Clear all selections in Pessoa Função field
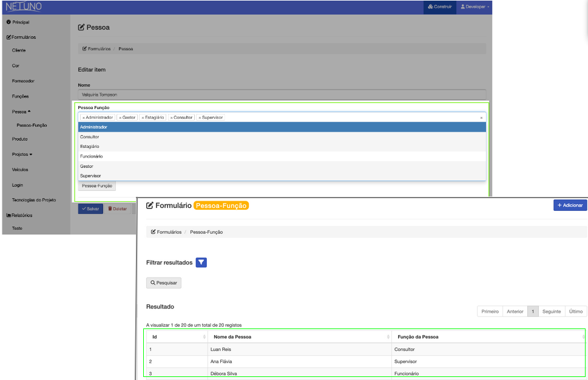The width and height of the screenshot is (588, 380). pos(481,118)
